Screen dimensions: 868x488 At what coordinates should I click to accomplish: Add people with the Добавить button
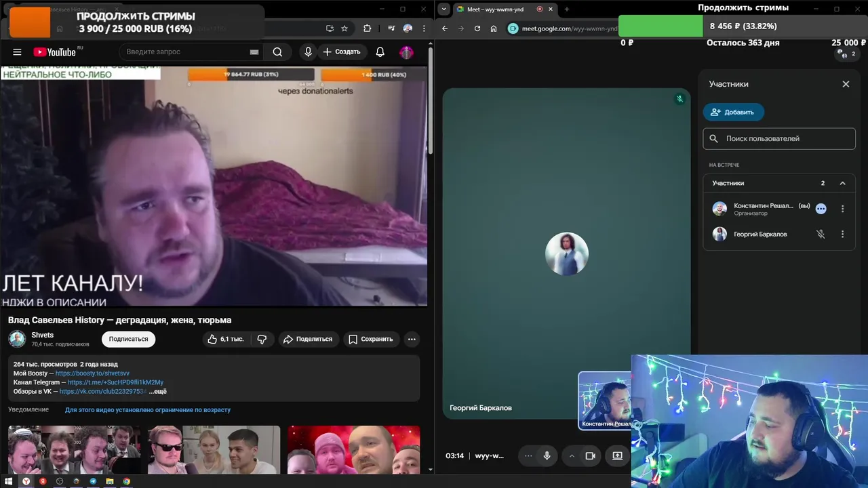(733, 112)
